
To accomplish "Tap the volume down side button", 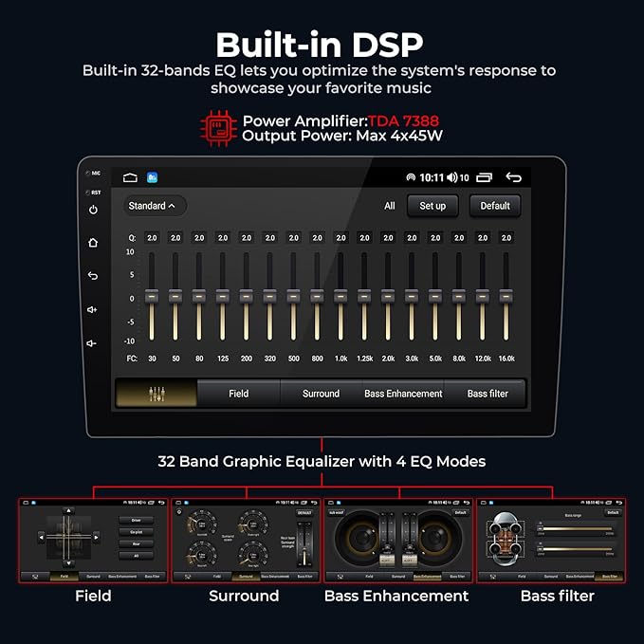I will pos(93,343).
